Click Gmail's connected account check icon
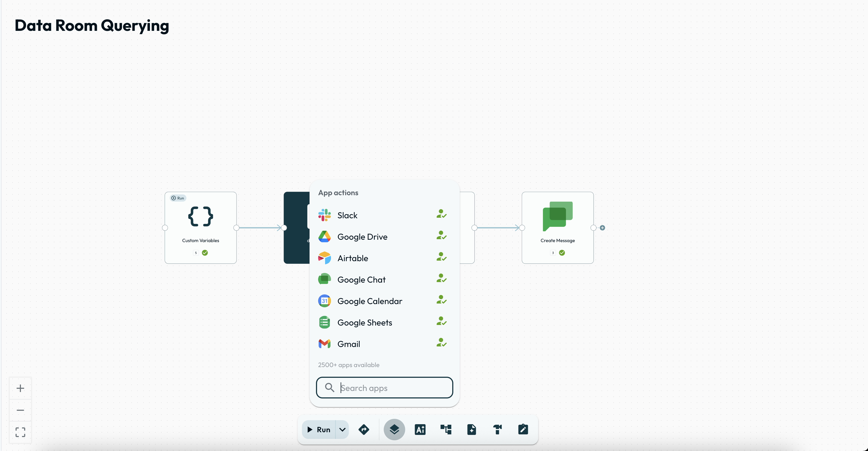 point(442,343)
